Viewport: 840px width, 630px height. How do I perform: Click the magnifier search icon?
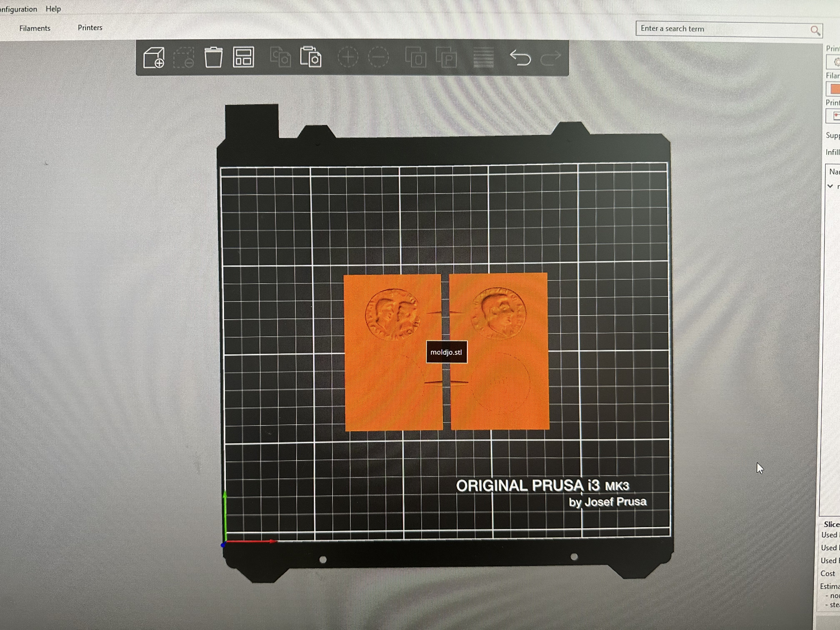[x=815, y=30]
